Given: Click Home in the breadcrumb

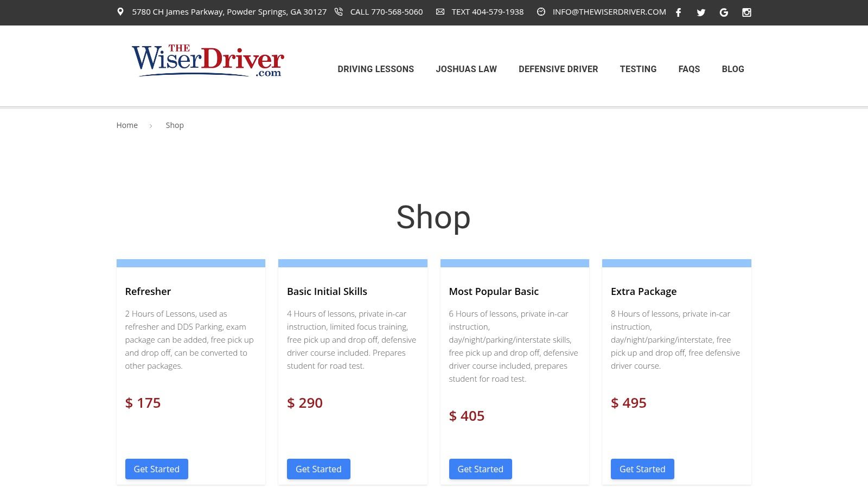Looking at the screenshot, I should coord(127,125).
